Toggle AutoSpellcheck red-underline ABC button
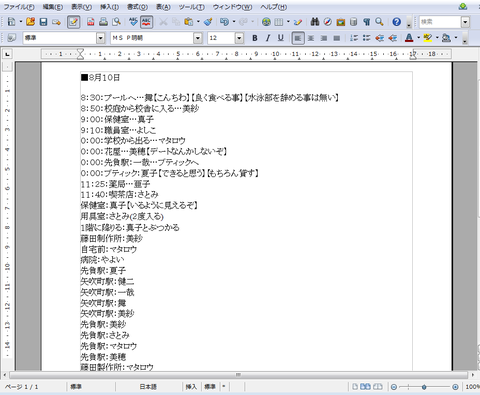The width and height of the screenshot is (480, 395). point(146,22)
